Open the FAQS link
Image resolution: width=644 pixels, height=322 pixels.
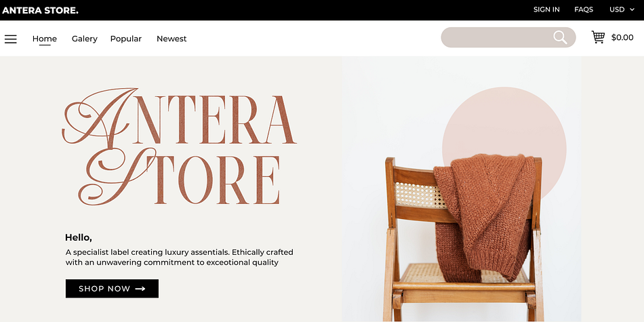point(584,9)
